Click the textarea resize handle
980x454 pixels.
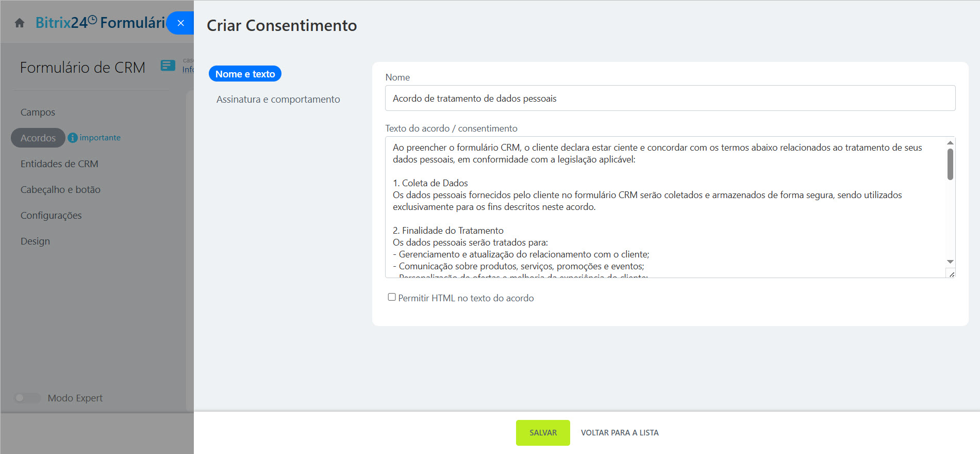coord(951,274)
